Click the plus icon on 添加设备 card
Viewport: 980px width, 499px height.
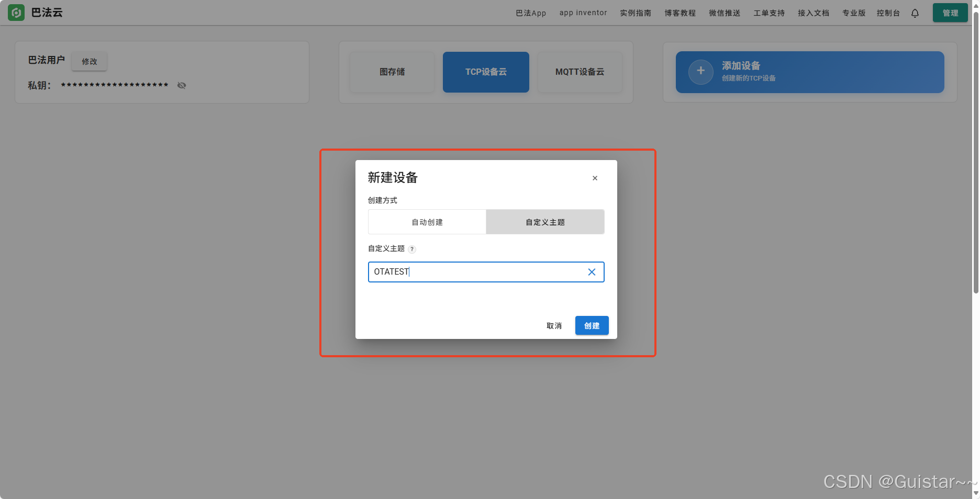click(x=700, y=72)
